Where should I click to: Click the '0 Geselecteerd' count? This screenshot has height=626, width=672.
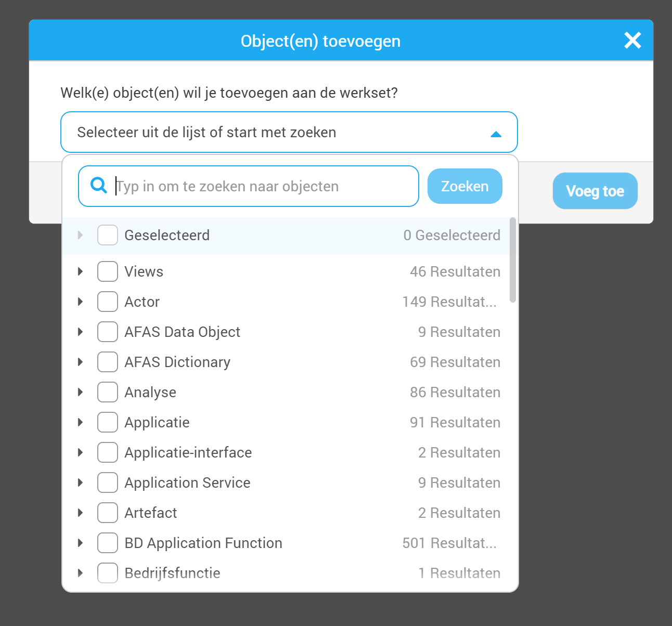coord(452,235)
